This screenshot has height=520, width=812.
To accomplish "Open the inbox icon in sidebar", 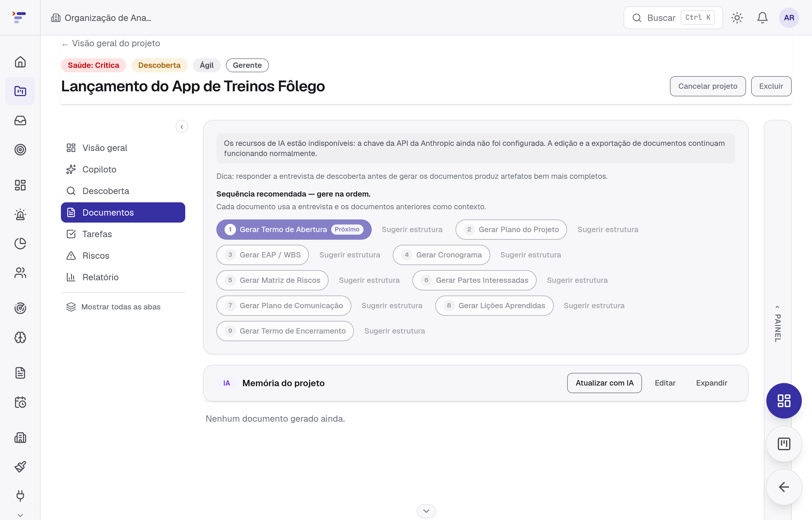I will [x=20, y=120].
